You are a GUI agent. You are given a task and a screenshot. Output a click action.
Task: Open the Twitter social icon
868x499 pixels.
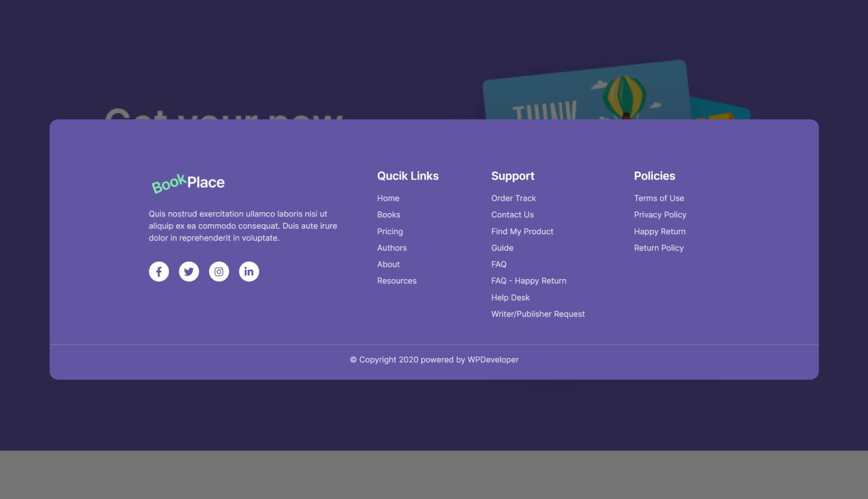point(189,271)
